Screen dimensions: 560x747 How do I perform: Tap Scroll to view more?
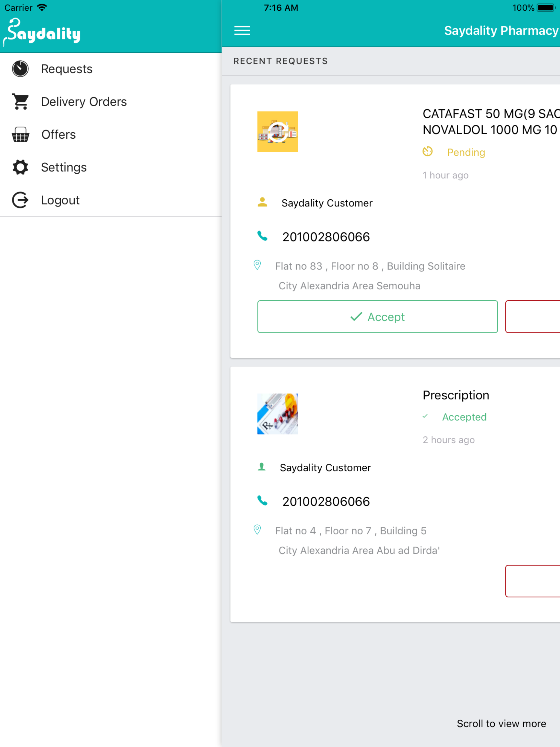(501, 723)
